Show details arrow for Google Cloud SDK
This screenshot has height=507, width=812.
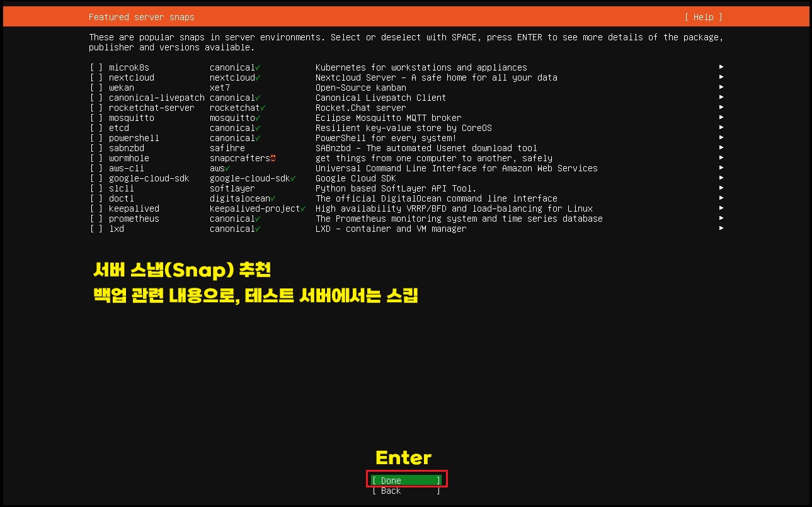721,178
